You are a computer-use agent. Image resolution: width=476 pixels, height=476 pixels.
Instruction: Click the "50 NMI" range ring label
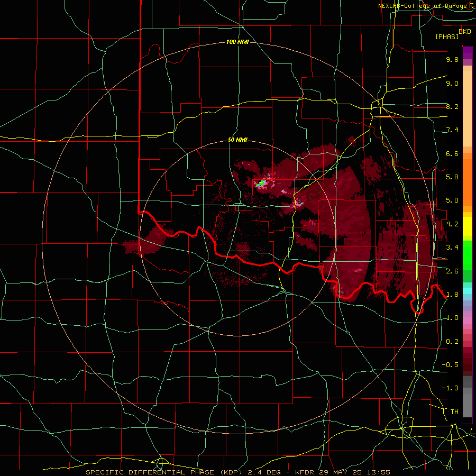click(x=237, y=140)
